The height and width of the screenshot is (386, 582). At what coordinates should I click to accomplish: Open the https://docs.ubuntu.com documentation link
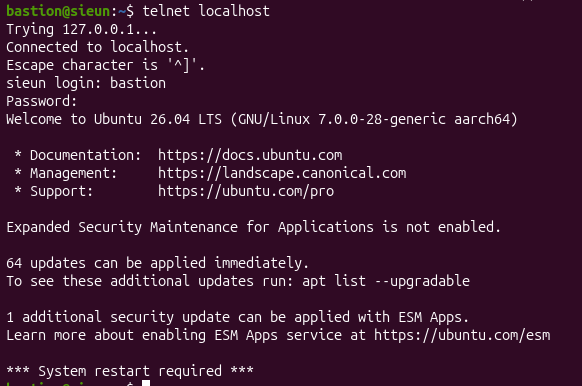point(250,155)
